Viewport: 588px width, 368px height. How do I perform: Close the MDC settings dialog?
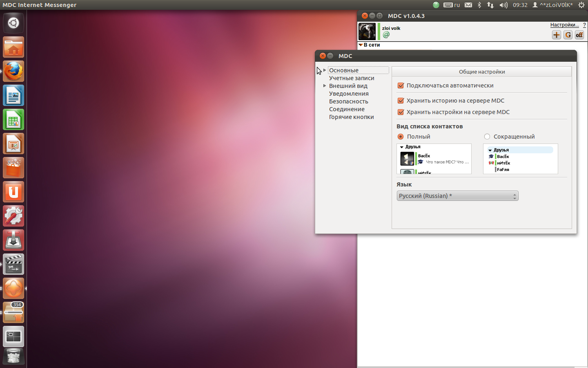pyautogui.click(x=323, y=56)
